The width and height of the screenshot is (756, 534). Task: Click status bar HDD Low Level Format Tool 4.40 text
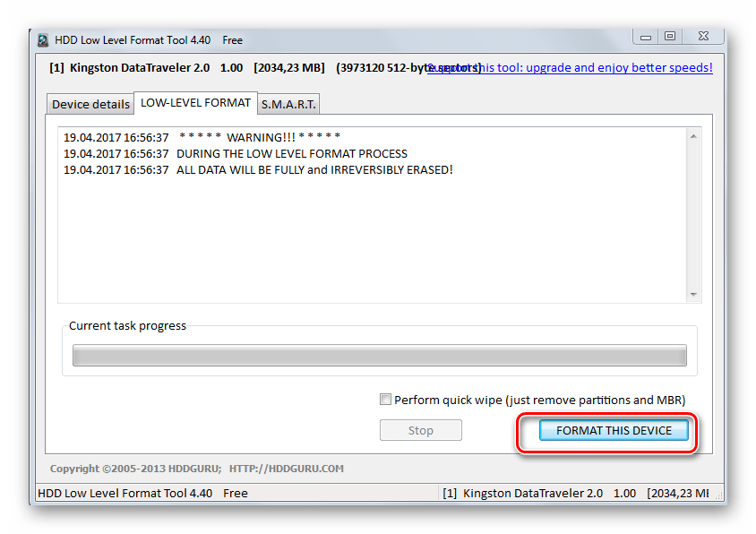coord(125,493)
